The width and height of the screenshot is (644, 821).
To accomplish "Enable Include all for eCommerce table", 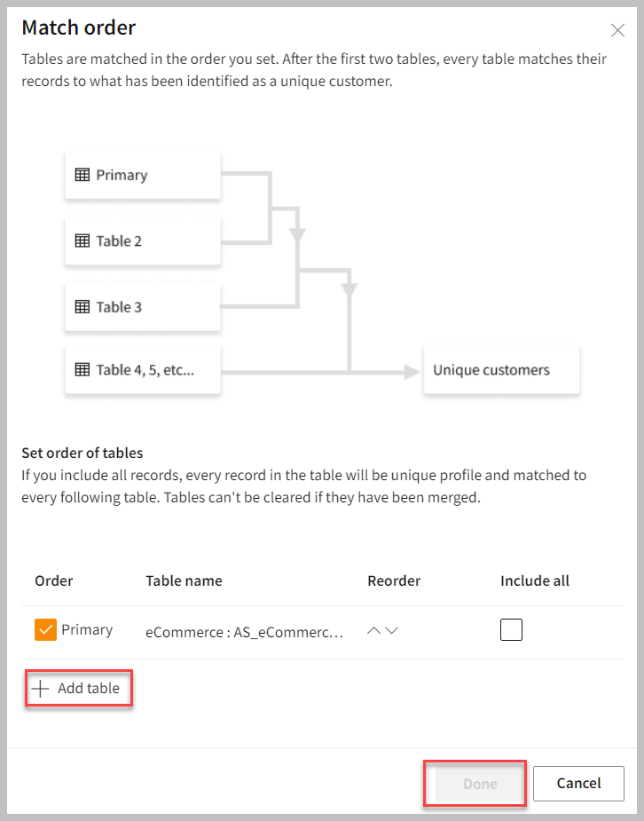I will pyautogui.click(x=511, y=630).
